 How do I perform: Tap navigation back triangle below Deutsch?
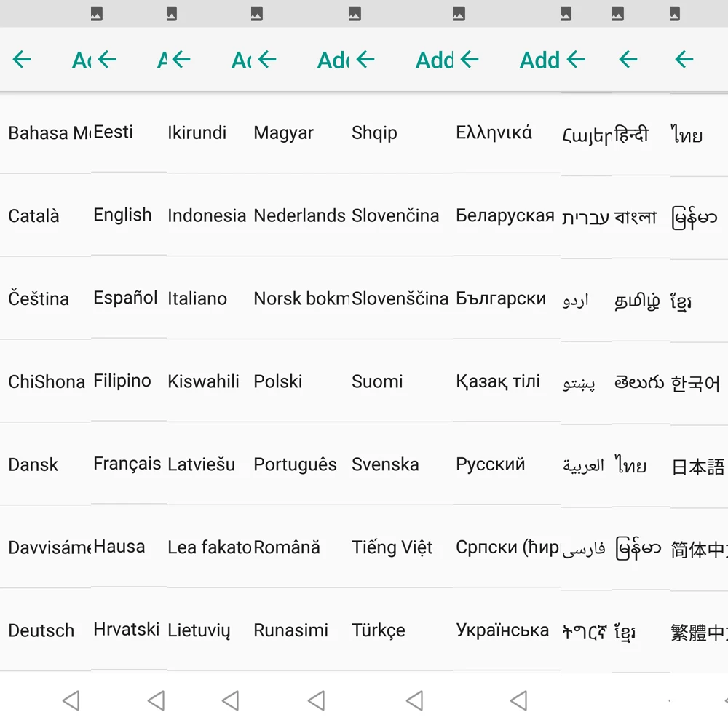[71, 700]
